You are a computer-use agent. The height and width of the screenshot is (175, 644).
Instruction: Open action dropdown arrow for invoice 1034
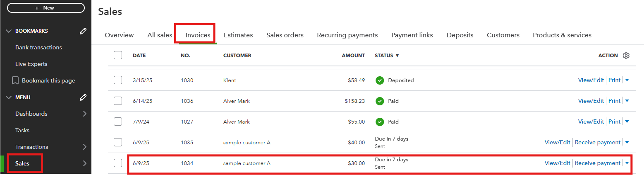pos(627,163)
